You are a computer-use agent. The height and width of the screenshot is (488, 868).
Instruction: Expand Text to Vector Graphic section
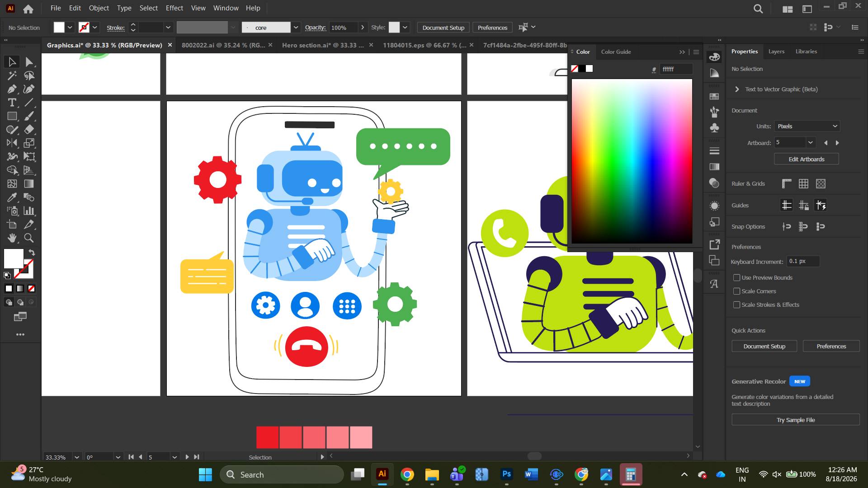737,89
